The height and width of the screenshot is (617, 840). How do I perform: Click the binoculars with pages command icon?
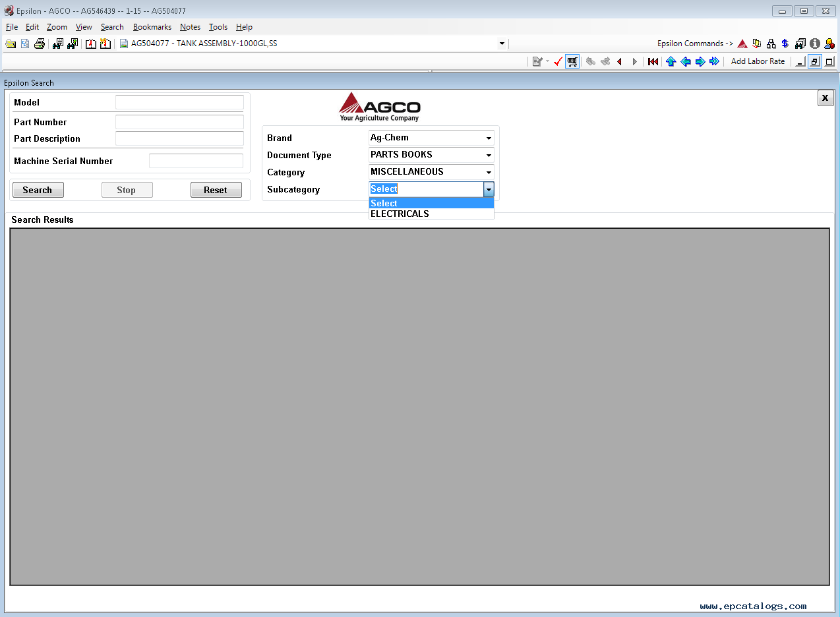point(800,44)
